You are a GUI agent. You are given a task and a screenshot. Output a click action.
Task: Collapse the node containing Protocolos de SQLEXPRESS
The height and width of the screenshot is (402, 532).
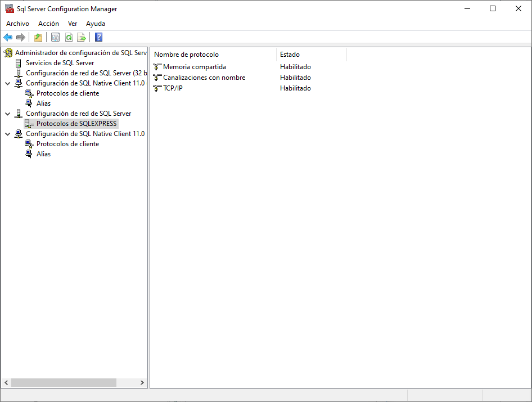click(x=7, y=114)
